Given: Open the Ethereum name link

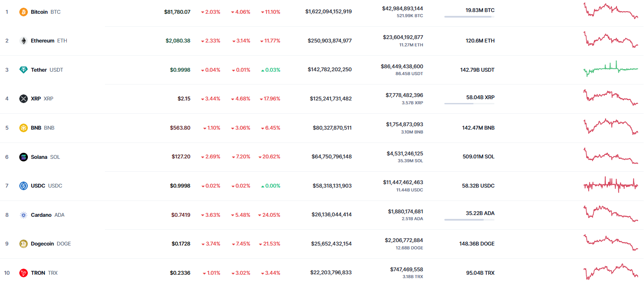Looking at the screenshot, I should [42, 41].
